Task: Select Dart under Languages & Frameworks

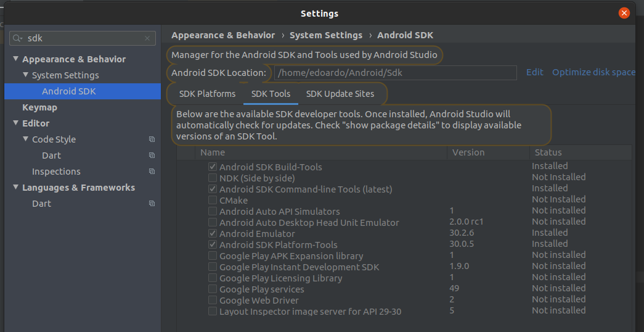Action: point(41,204)
